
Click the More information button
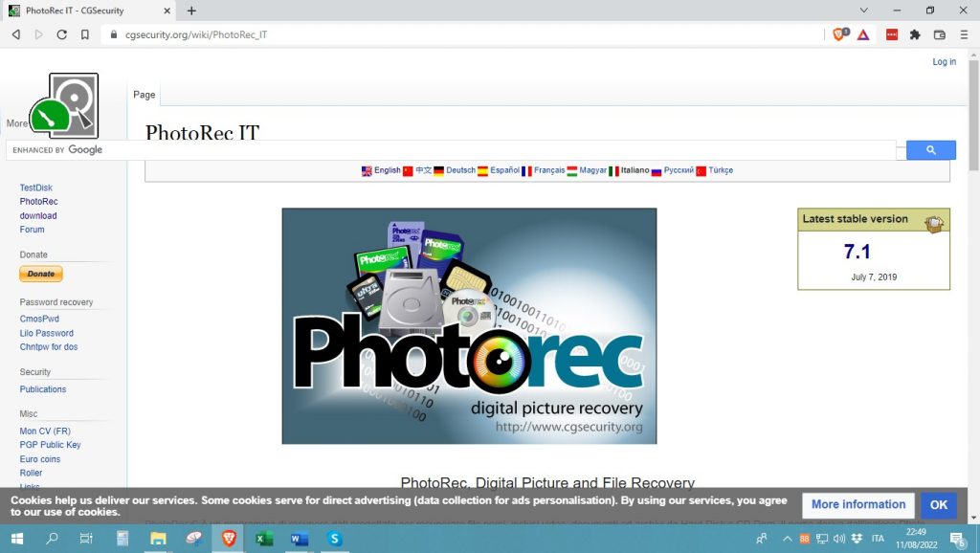click(x=857, y=504)
